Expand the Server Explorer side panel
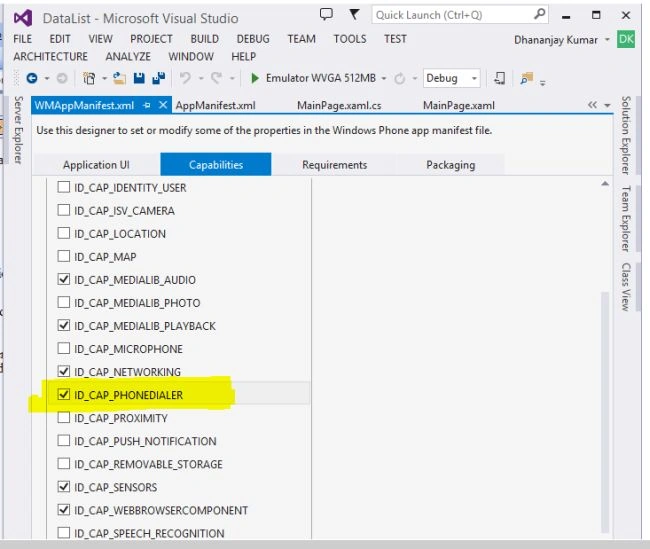This screenshot has height=549, width=650. pos(18,130)
